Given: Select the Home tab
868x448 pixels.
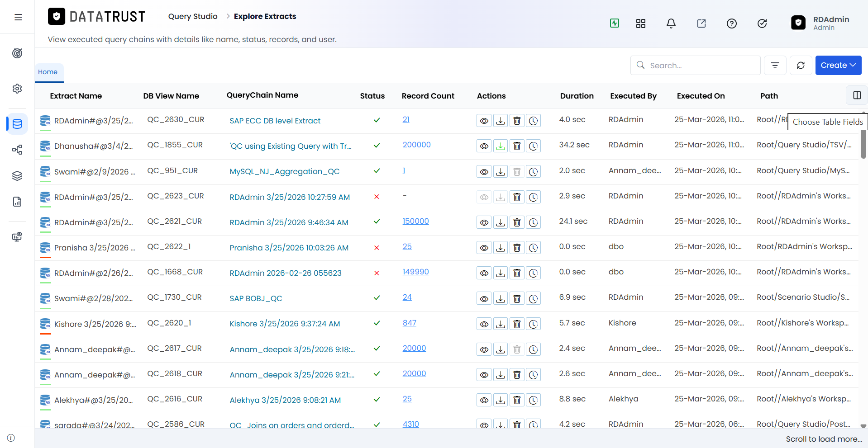Looking at the screenshot, I should tap(48, 72).
